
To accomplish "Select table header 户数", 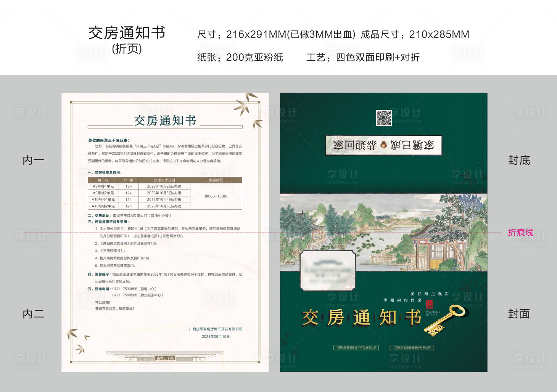I will 129,180.
